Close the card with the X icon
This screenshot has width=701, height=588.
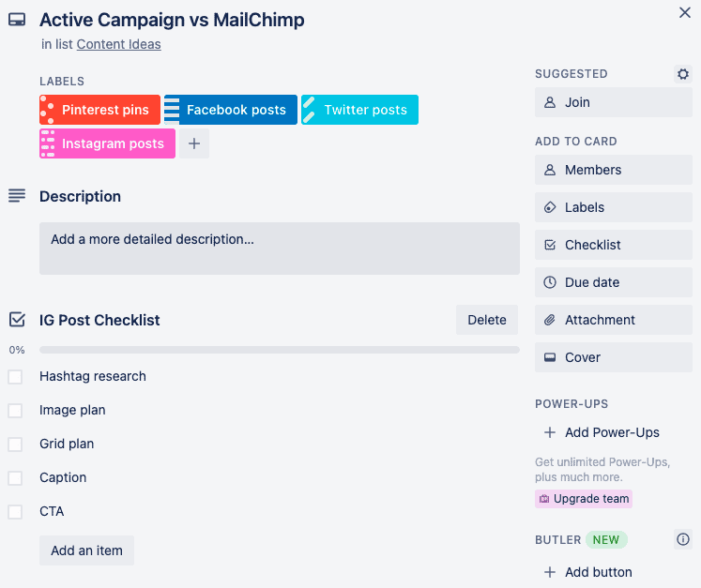(684, 12)
